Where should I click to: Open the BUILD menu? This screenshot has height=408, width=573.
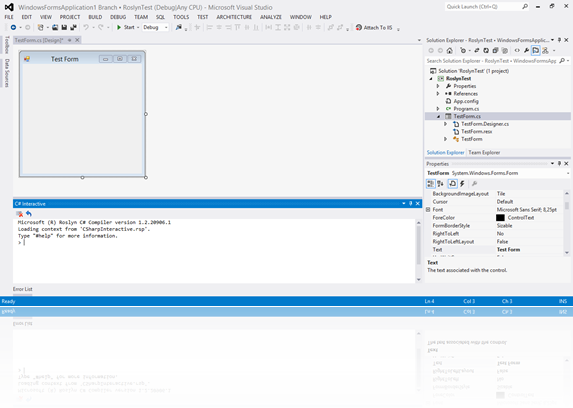[x=95, y=17]
